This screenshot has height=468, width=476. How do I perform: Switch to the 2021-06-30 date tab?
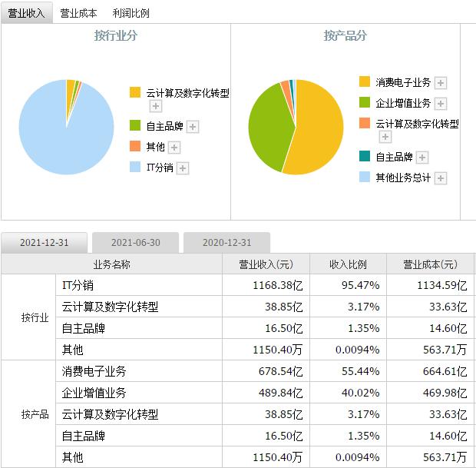point(135,243)
